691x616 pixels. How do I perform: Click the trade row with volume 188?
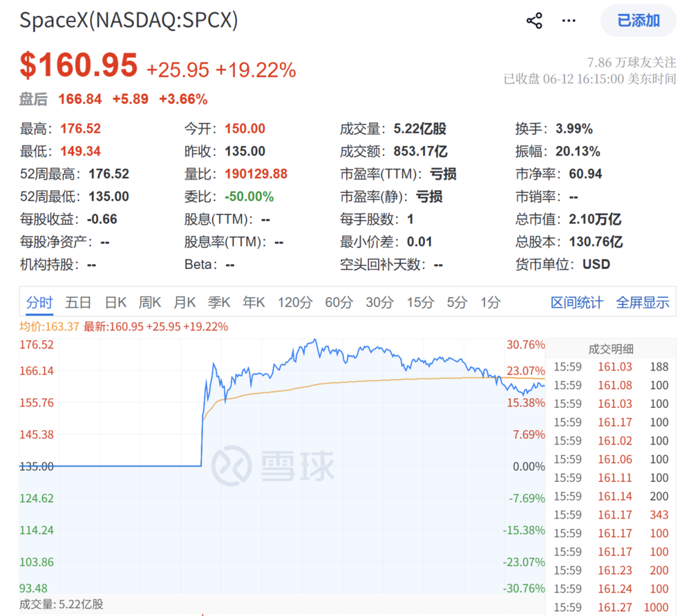[611, 367]
